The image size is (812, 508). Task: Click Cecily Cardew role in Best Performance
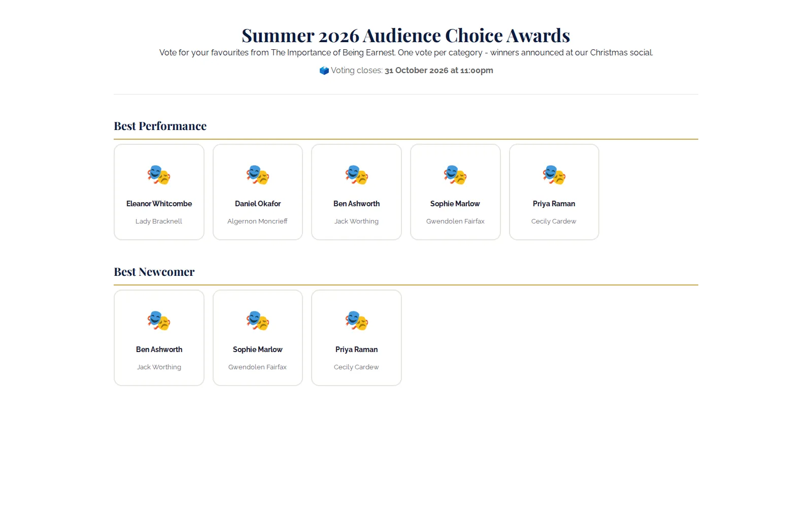tap(554, 221)
